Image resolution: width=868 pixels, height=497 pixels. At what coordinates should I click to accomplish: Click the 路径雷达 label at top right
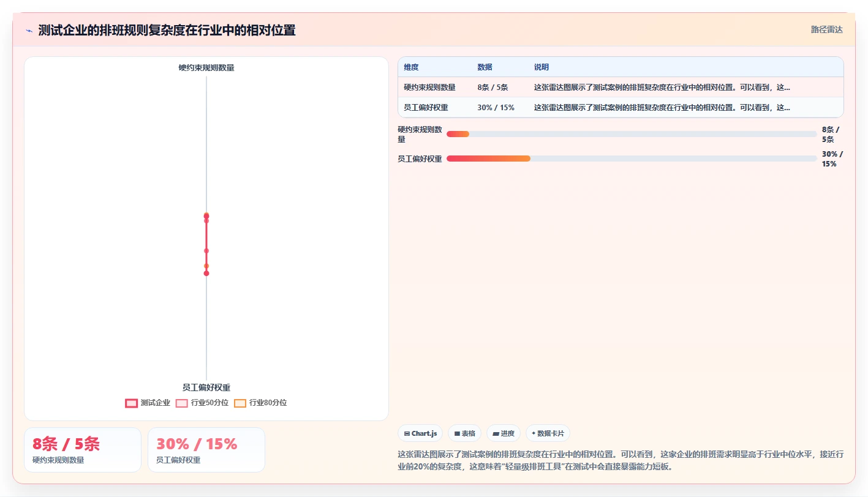(826, 30)
